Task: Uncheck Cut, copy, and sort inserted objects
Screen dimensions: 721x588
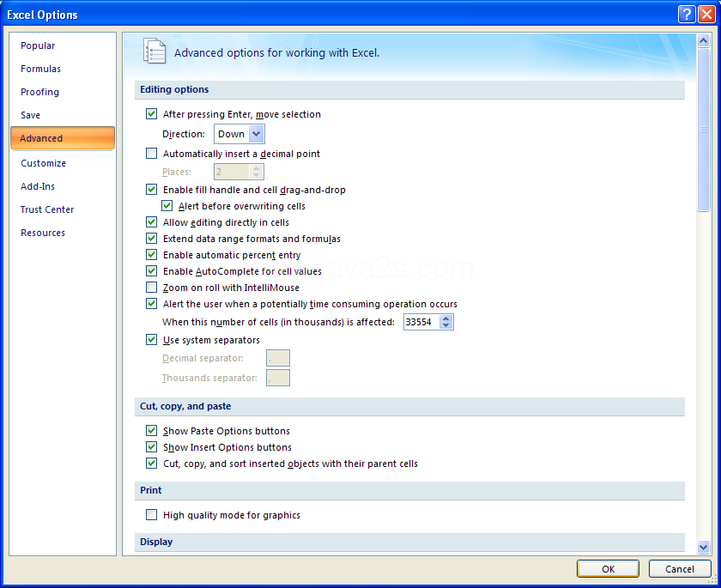Action: [151, 464]
